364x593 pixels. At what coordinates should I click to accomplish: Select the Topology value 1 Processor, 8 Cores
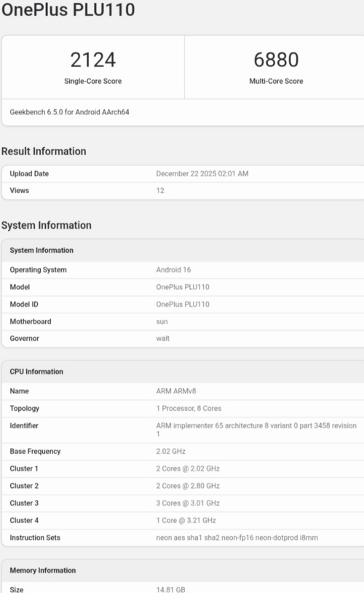coord(189,409)
